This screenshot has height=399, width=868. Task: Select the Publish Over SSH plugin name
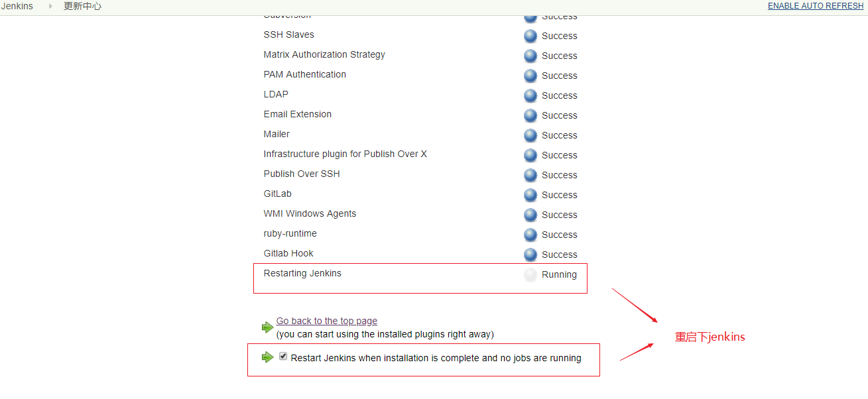tap(302, 174)
